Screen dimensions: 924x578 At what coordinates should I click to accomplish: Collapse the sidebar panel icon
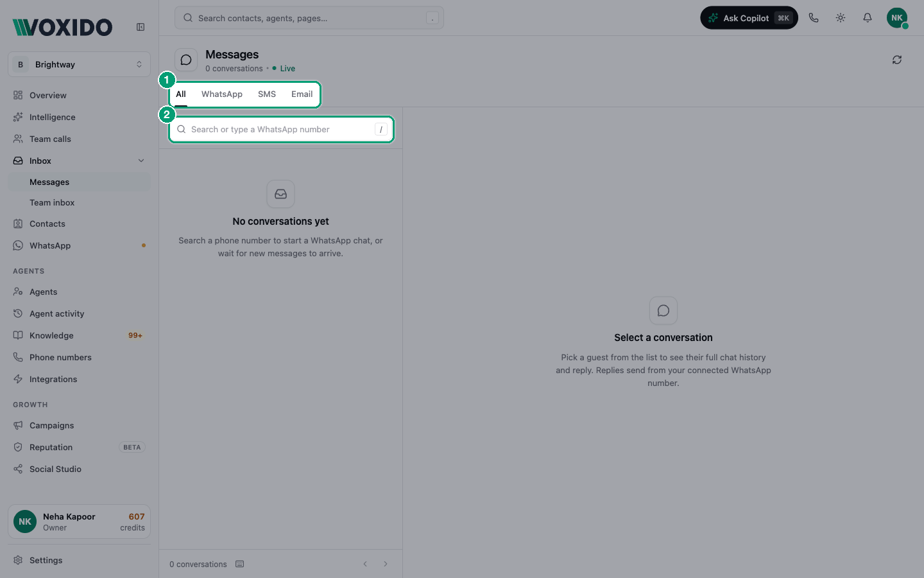(x=141, y=27)
